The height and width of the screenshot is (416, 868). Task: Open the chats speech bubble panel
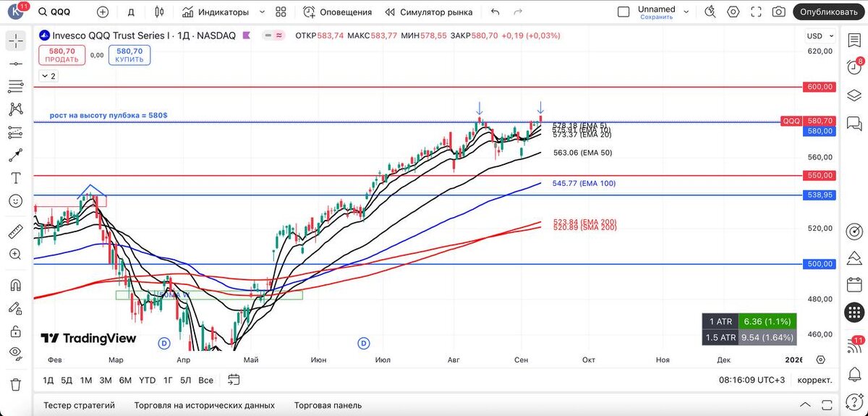click(x=854, y=123)
